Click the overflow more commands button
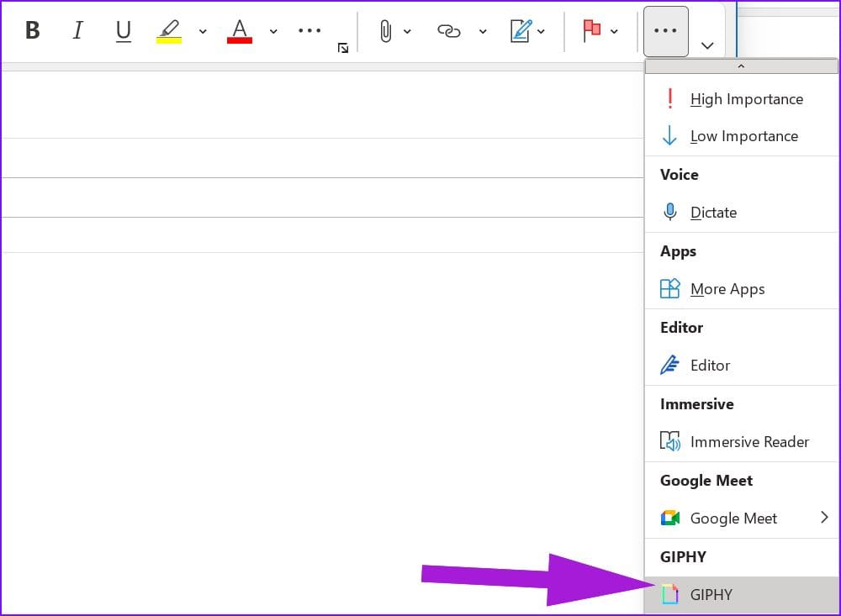Viewport: 841px width, 616px height. point(665,31)
